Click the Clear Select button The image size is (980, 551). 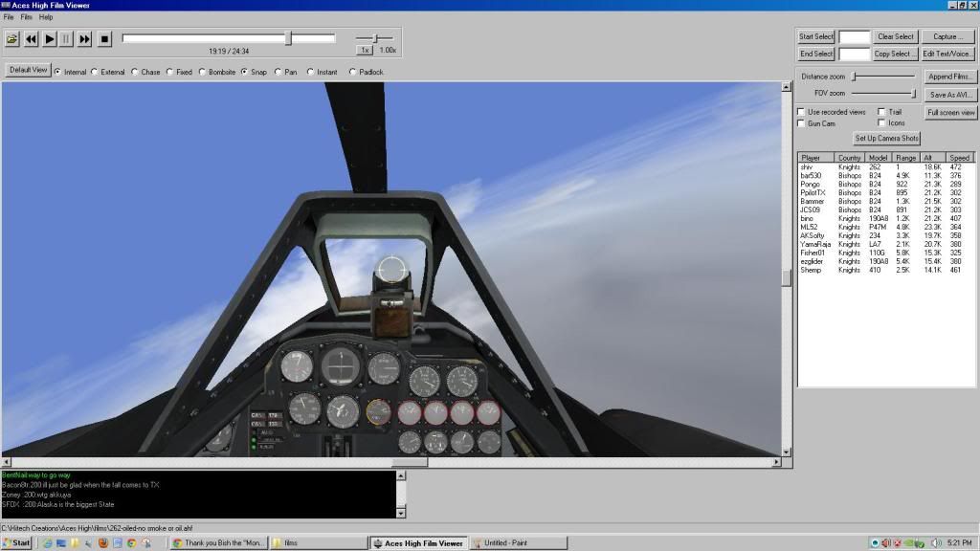click(895, 37)
